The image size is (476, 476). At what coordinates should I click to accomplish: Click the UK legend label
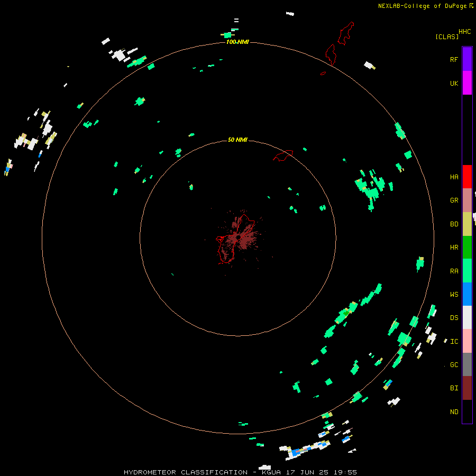pos(454,83)
